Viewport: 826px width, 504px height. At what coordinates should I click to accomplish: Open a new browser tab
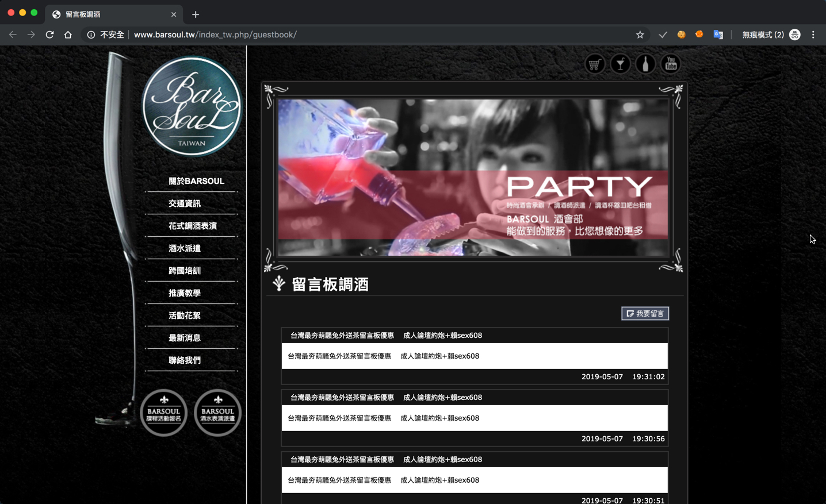(x=196, y=14)
